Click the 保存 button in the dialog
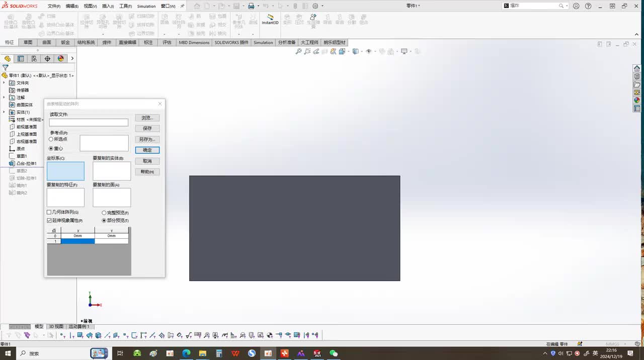This screenshot has width=644, height=360. tap(147, 128)
